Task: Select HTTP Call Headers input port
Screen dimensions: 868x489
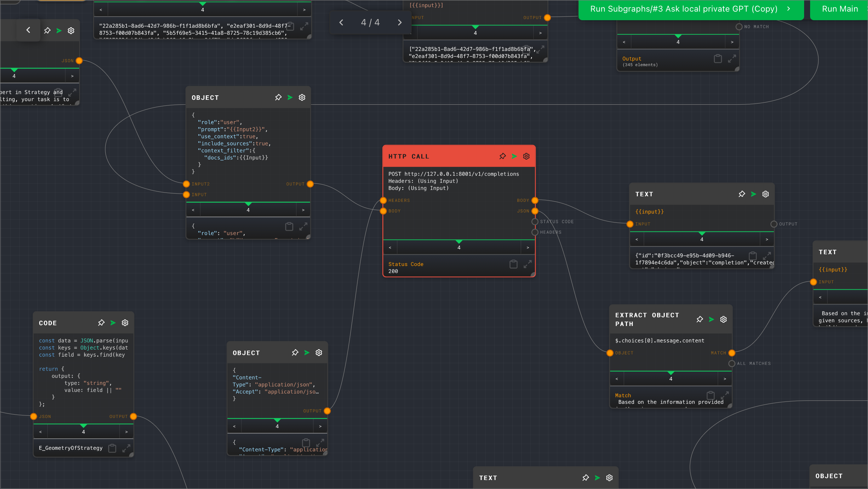Action: [x=383, y=200]
